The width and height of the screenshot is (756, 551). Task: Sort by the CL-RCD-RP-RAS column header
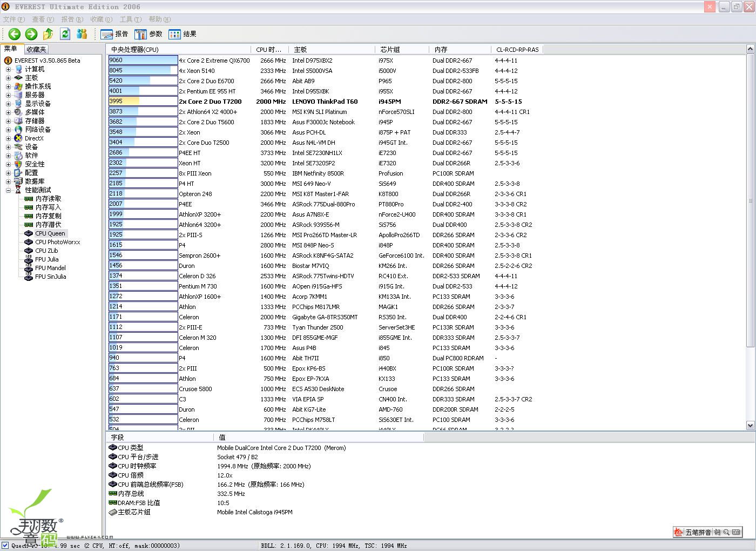(x=517, y=50)
